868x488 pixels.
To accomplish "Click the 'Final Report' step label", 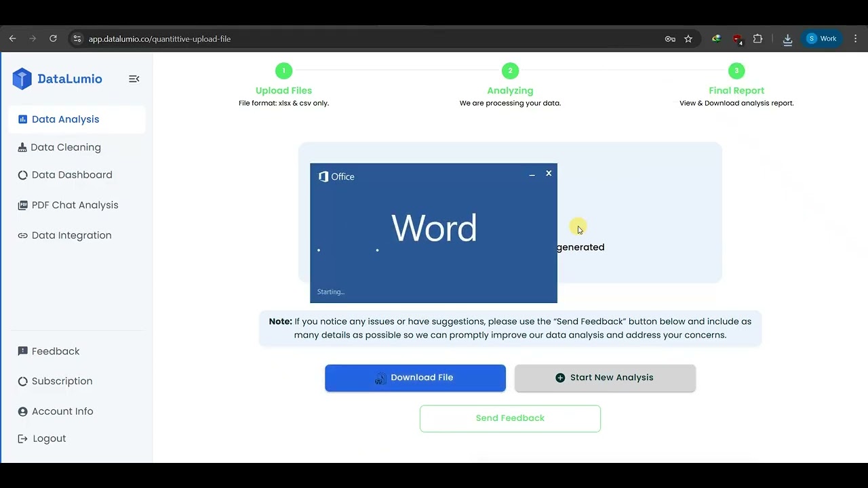I will tap(736, 90).
